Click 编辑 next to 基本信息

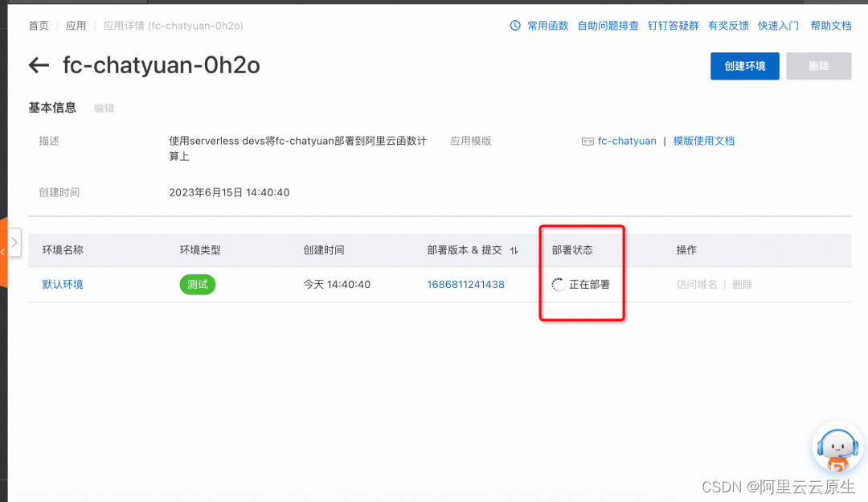103,108
